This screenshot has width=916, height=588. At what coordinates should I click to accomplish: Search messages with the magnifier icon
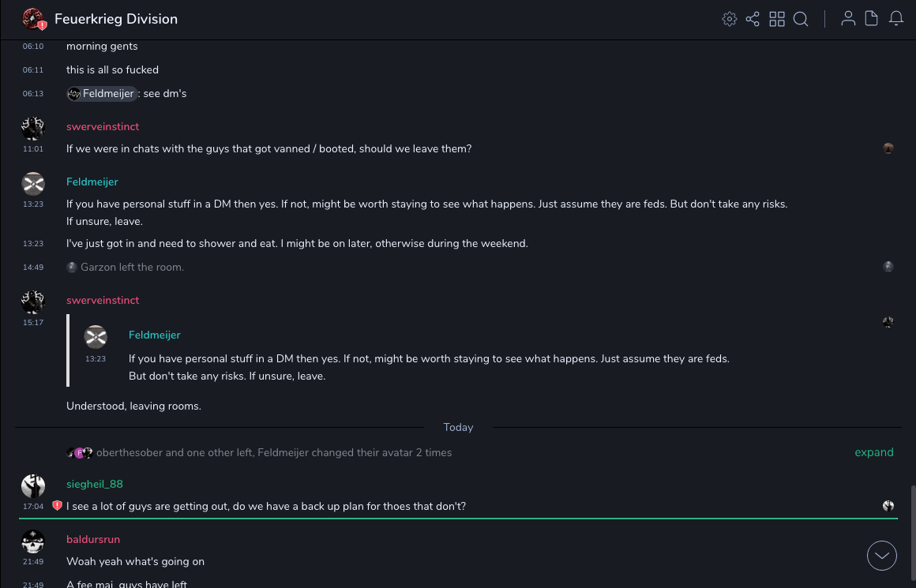[801, 19]
